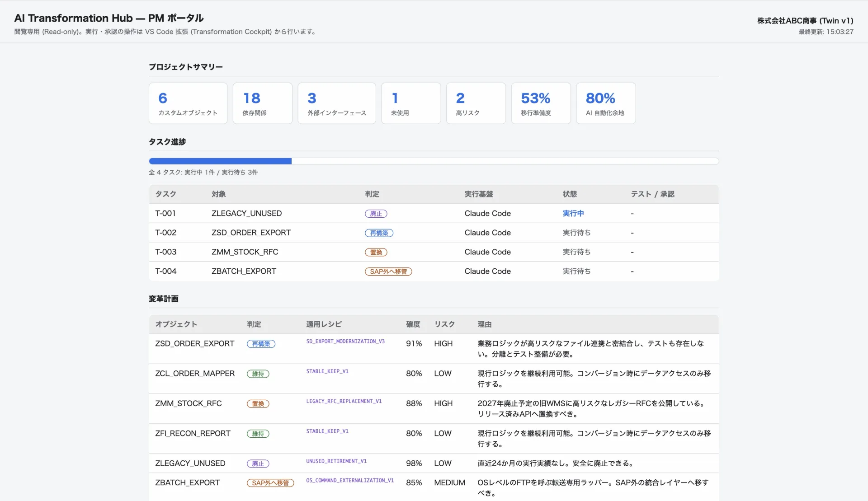Click Claude Code in the T-004 row

[487, 272]
